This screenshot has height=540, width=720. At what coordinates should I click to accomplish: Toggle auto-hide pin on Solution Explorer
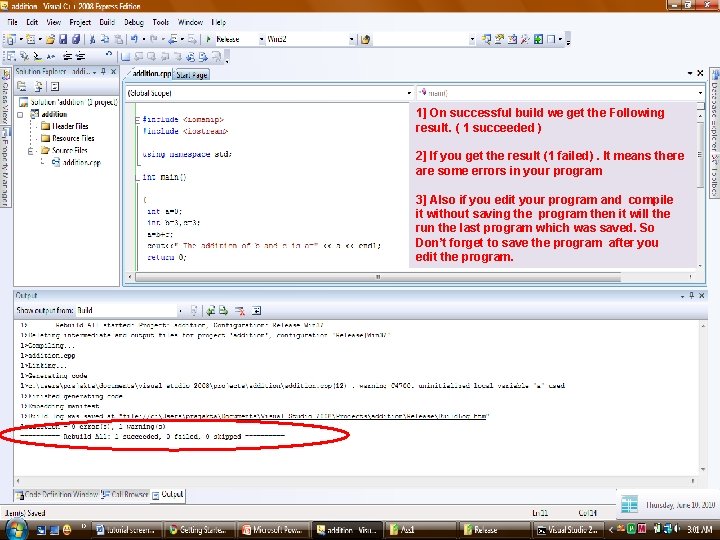click(104, 71)
